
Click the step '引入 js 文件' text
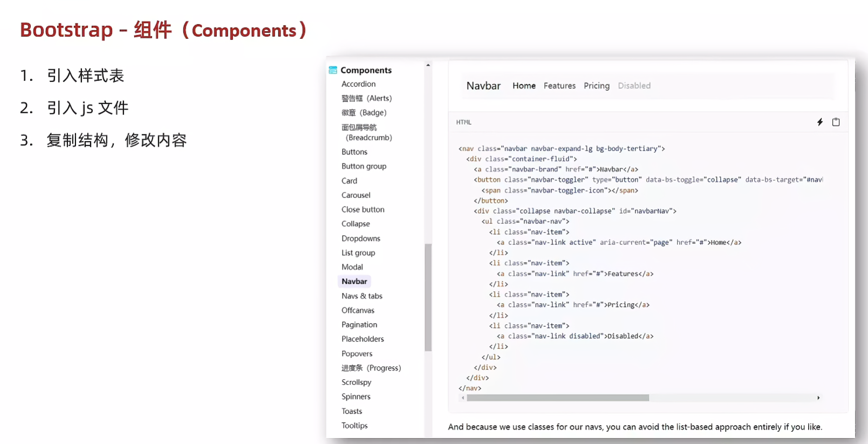pyautogui.click(x=88, y=108)
